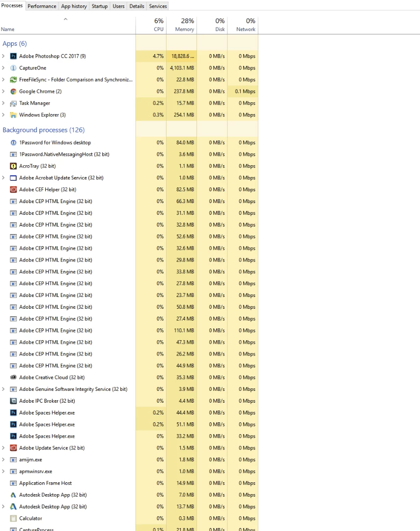Viewport: 420px width, 531px height.
Task: Click the 'Calculator' process name
Action: 30,518
